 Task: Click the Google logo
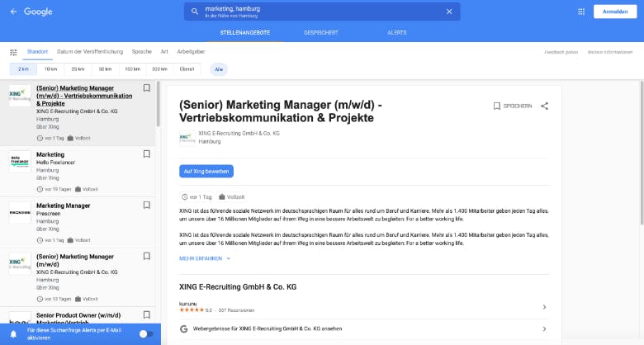coord(38,12)
